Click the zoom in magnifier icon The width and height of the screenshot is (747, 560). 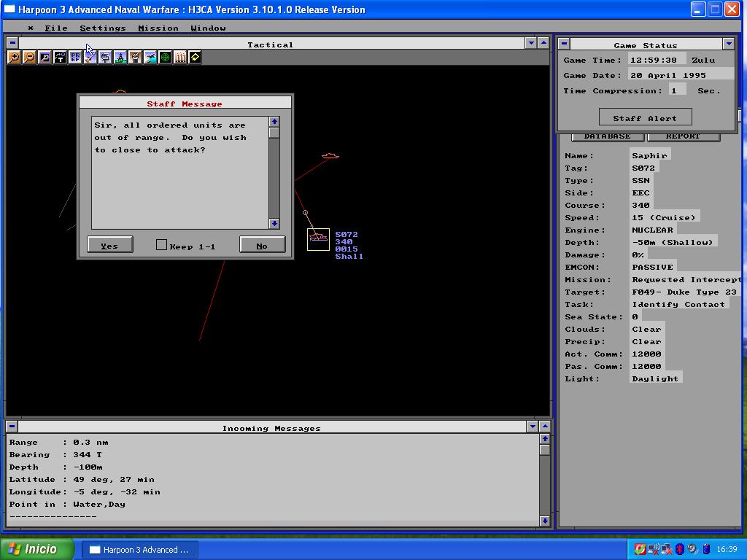click(14, 58)
